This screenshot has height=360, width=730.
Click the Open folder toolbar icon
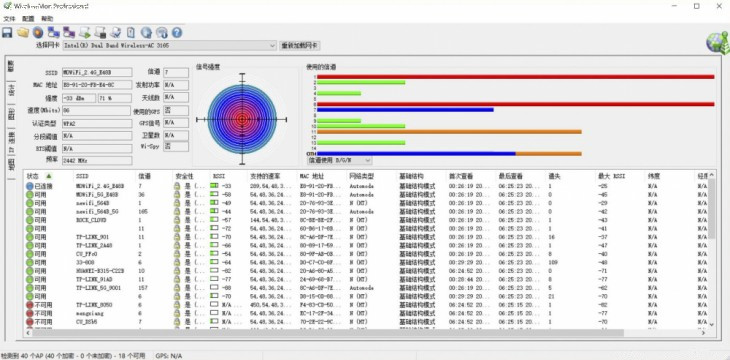(23, 33)
